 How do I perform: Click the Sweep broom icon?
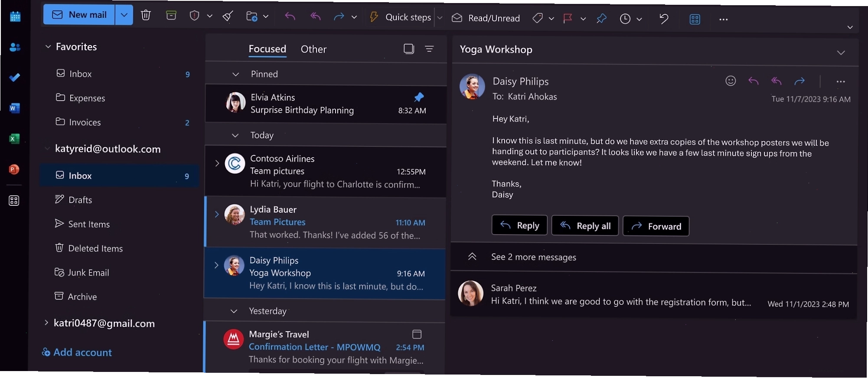coord(228,16)
